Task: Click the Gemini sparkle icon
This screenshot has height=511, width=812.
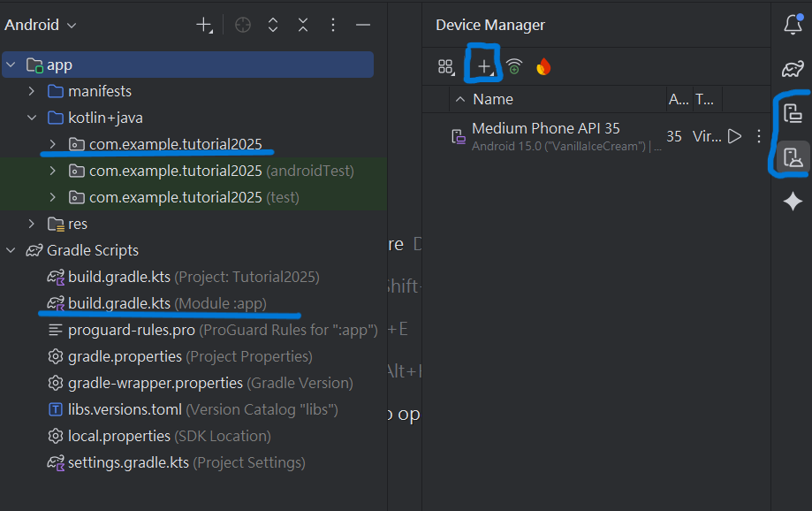Action: coord(793,202)
